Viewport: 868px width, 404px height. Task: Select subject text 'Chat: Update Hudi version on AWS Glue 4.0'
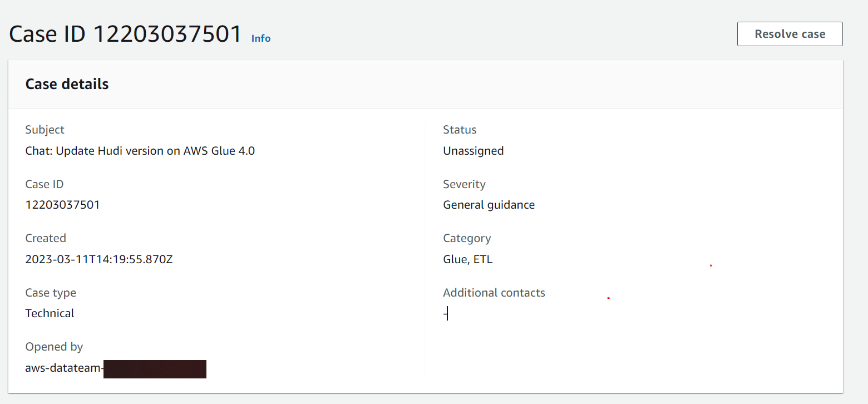pos(140,151)
